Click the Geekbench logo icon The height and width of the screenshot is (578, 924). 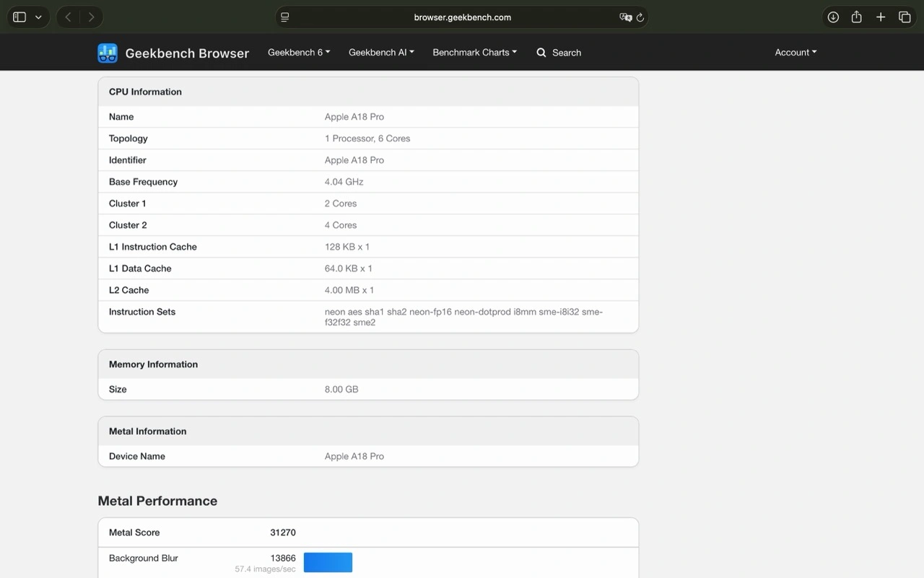coord(108,53)
